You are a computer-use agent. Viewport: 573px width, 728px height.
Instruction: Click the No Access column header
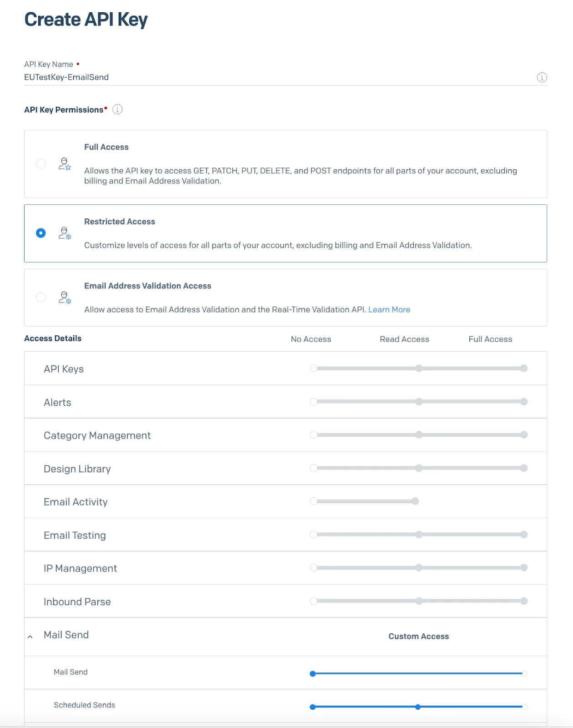[311, 339]
